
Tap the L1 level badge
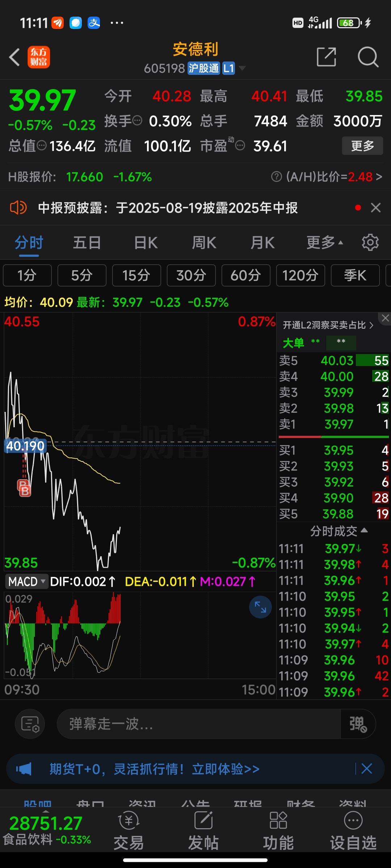[x=228, y=68]
